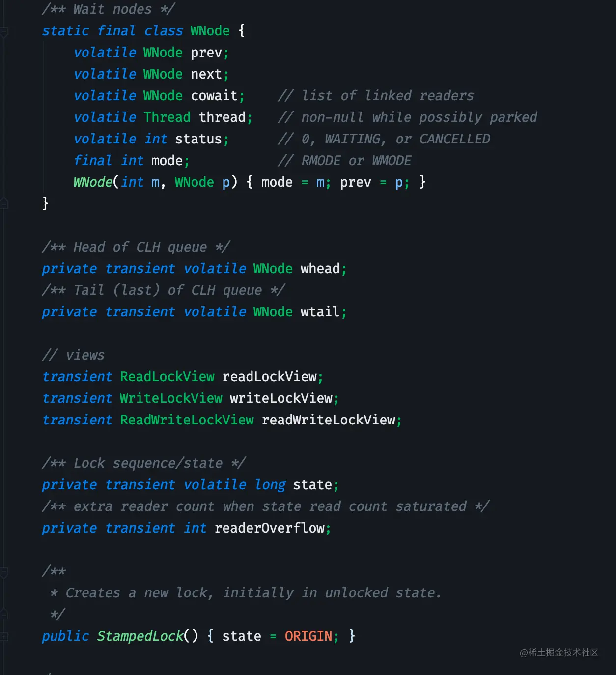616x675 pixels.
Task: Click the ReadLockView type name
Action: [x=167, y=377]
